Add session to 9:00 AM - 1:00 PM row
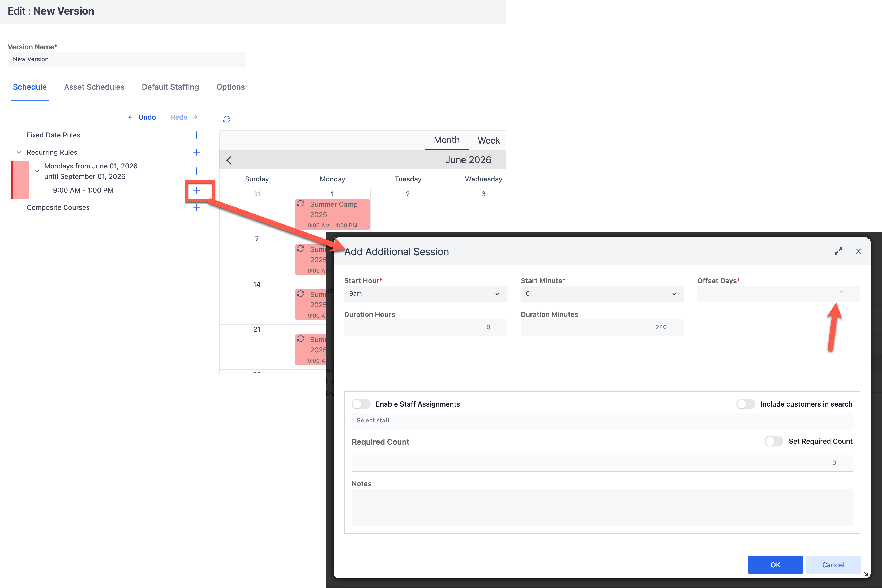Screen dimensions: 882x588 point(196,190)
